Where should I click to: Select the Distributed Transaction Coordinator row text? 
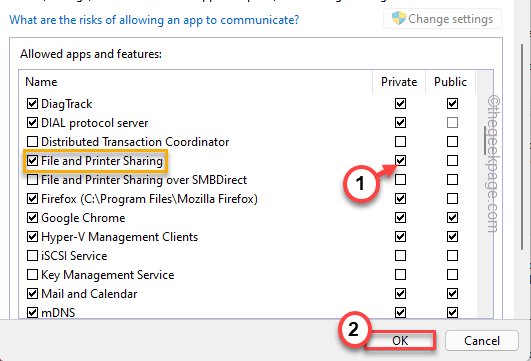pyautogui.click(x=135, y=142)
